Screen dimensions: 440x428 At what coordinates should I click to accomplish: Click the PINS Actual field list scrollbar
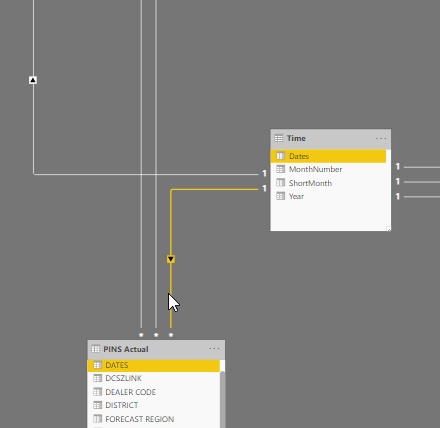(x=222, y=399)
